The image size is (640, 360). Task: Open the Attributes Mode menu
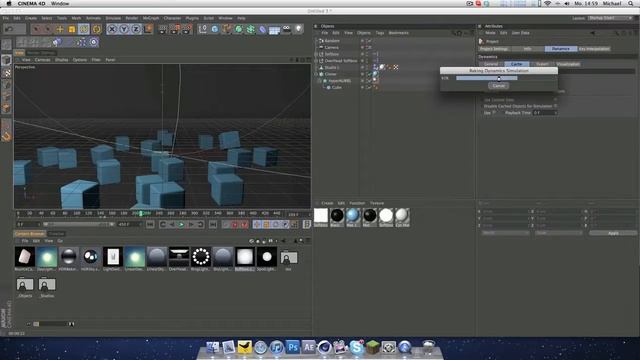click(490, 33)
